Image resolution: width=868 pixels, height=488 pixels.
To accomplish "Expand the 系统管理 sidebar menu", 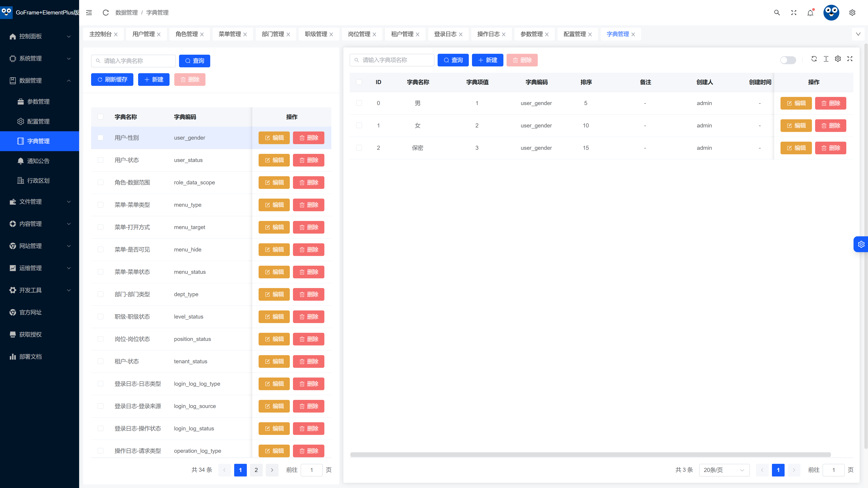I will point(40,58).
